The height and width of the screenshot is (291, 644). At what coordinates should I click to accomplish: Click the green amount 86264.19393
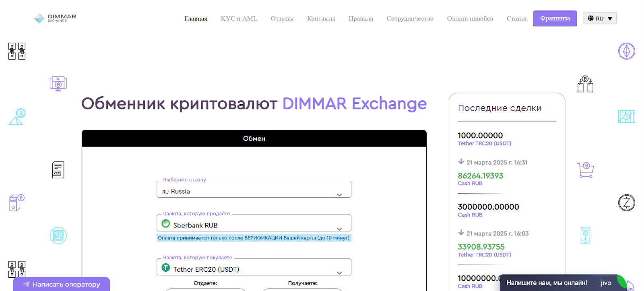(x=480, y=175)
